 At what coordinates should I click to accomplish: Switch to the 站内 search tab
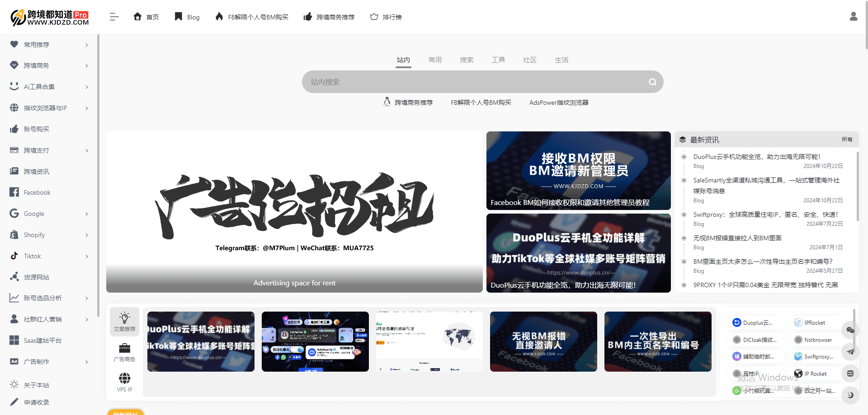tap(403, 60)
